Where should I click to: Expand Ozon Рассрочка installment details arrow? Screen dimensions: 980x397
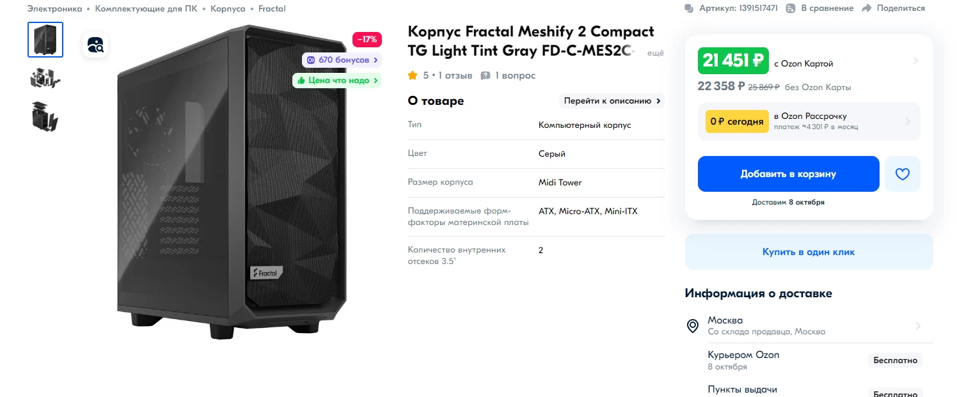pos(907,121)
